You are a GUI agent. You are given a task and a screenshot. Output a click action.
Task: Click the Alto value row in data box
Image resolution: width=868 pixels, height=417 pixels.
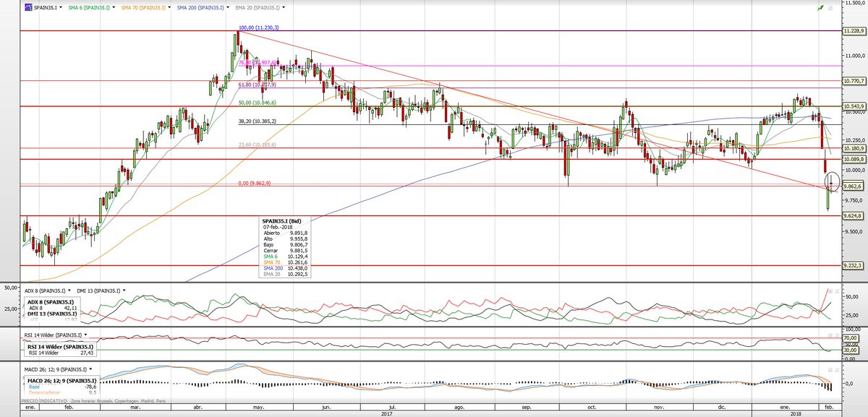tap(287, 240)
